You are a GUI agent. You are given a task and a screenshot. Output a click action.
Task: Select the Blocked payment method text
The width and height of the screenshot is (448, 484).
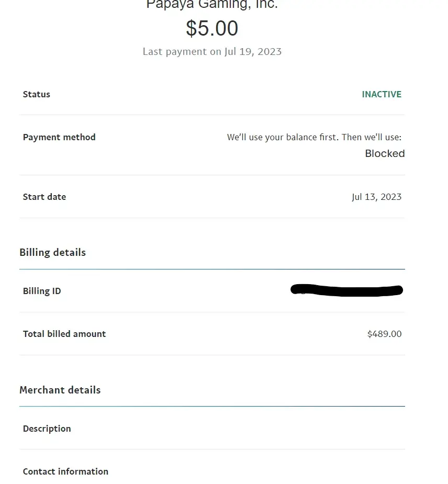(x=385, y=154)
